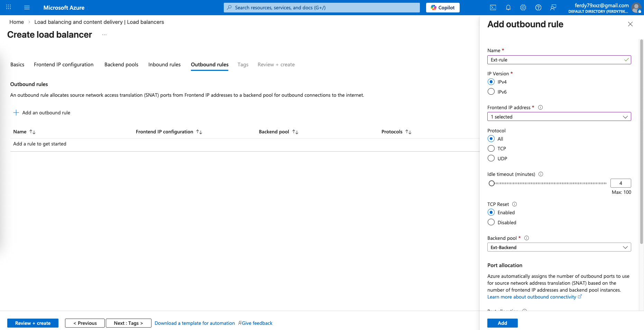The width and height of the screenshot is (644, 330).
Task: Open Cloud Shell from the top bar
Action: pos(493,8)
